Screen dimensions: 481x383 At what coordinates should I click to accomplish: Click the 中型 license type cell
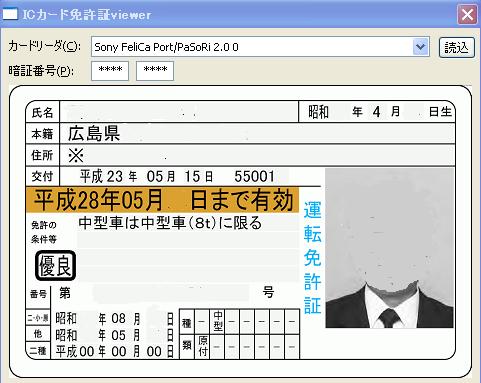point(218,321)
